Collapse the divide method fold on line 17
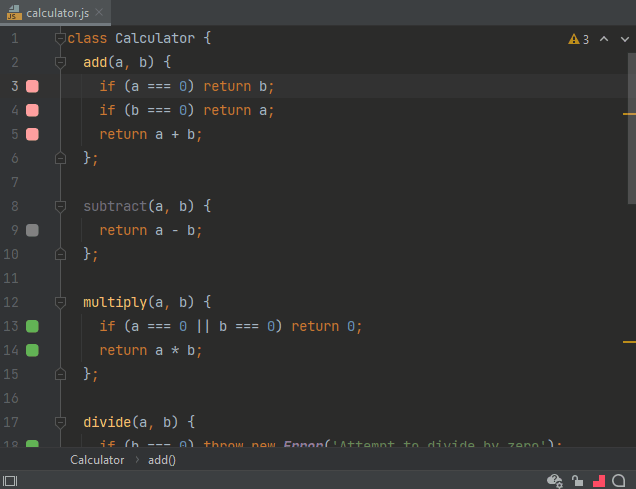Viewport: 636px width, 489px height. [x=60, y=422]
